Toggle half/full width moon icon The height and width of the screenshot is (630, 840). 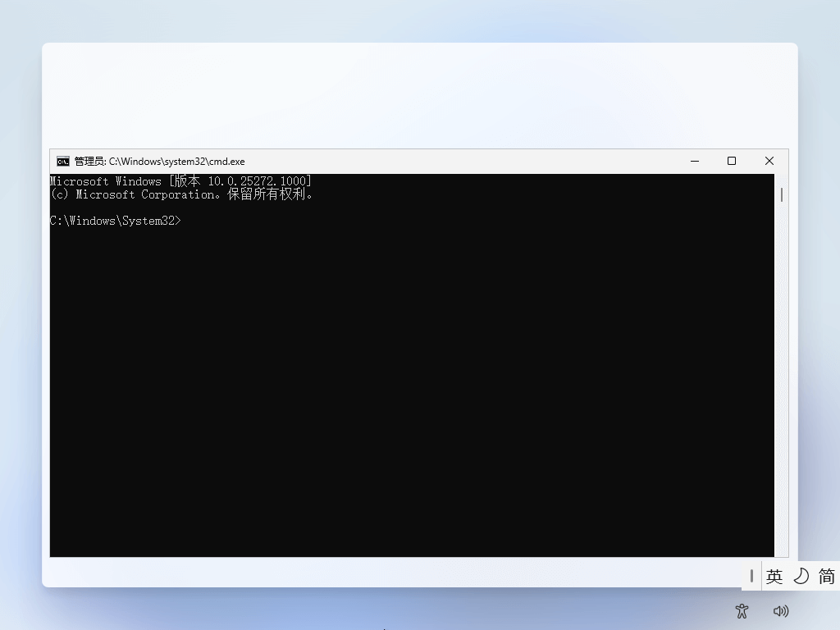pyautogui.click(x=801, y=577)
